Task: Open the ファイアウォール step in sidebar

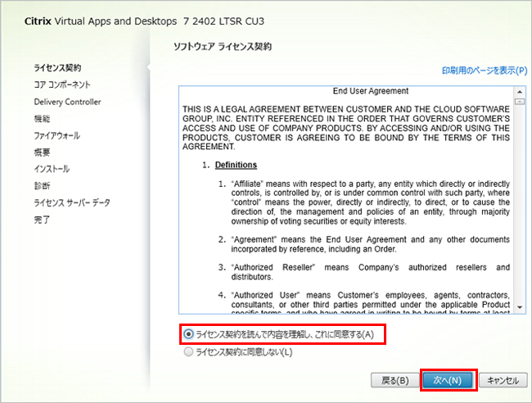Action: (57, 135)
